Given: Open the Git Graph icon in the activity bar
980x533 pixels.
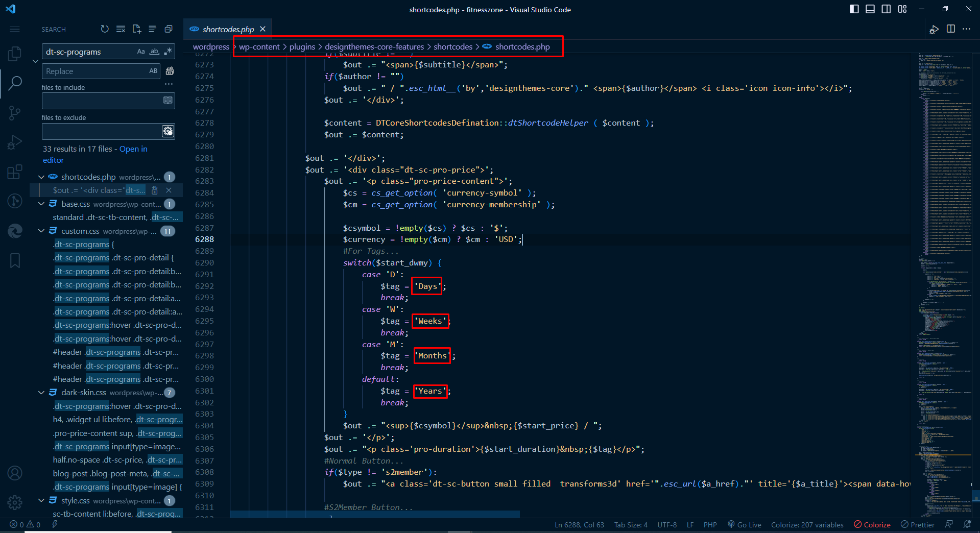Looking at the screenshot, I should 15,201.
